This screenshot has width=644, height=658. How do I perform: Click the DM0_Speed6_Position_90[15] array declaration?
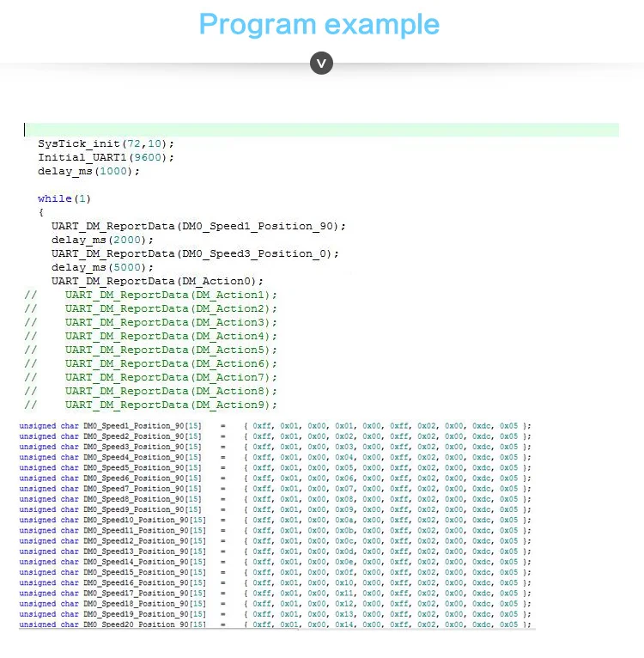276,478
